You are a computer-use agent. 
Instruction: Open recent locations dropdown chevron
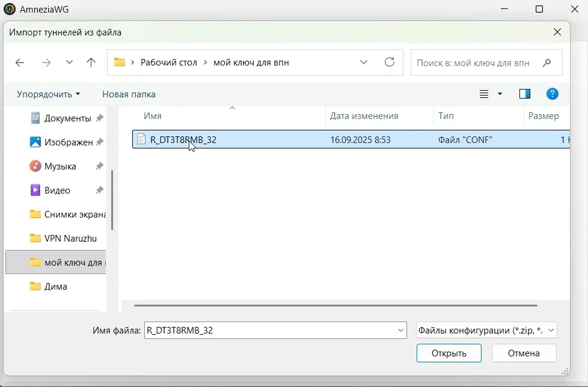(69, 62)
